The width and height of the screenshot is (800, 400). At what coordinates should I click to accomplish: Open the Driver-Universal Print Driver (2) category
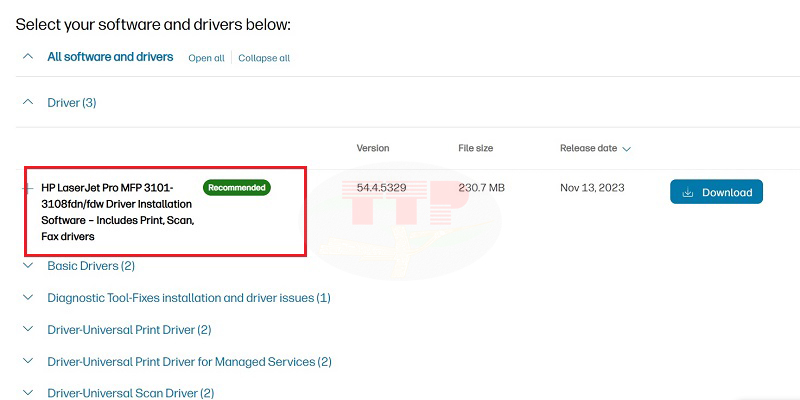(x=129, y=330)
